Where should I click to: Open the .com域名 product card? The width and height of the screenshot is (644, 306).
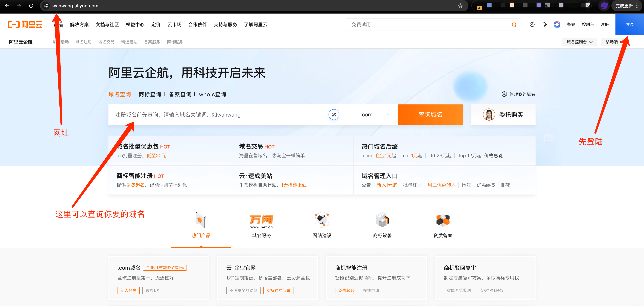pos(159,278)
